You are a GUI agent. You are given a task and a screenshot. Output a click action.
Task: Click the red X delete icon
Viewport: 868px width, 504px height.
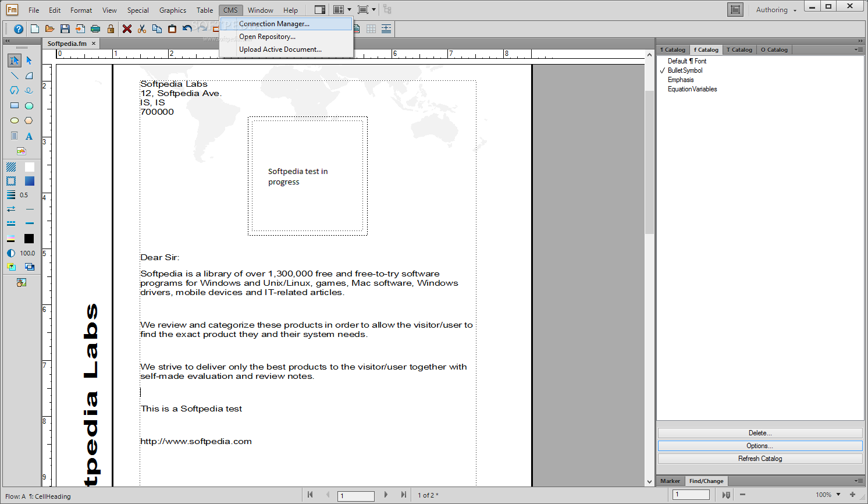point(127,29)
